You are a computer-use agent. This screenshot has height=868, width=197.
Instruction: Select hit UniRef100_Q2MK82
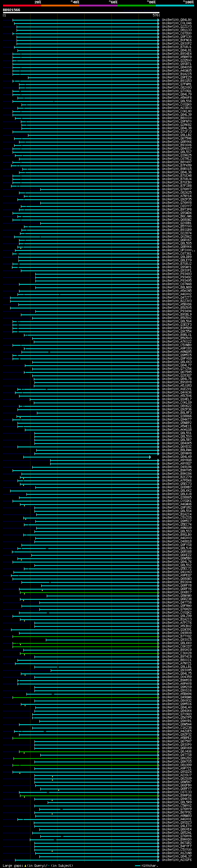click(x=177, y=125)
